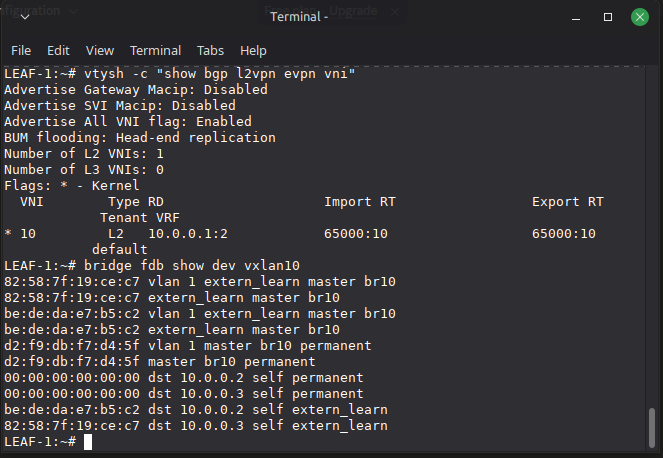Open the View menu

click(x=100, y=51)
